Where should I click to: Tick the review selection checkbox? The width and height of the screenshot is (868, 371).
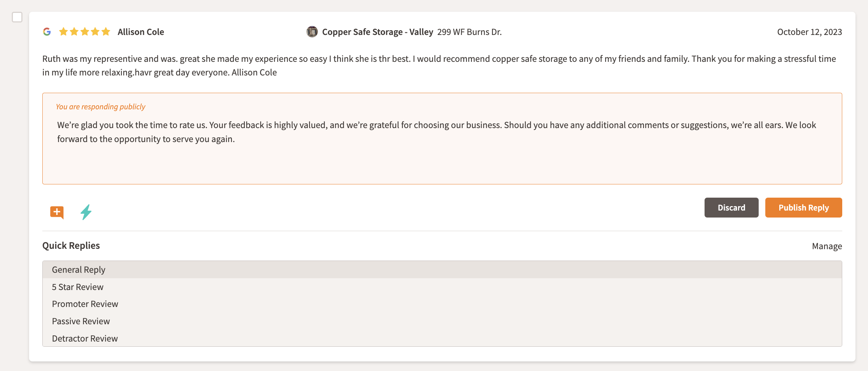17,17
